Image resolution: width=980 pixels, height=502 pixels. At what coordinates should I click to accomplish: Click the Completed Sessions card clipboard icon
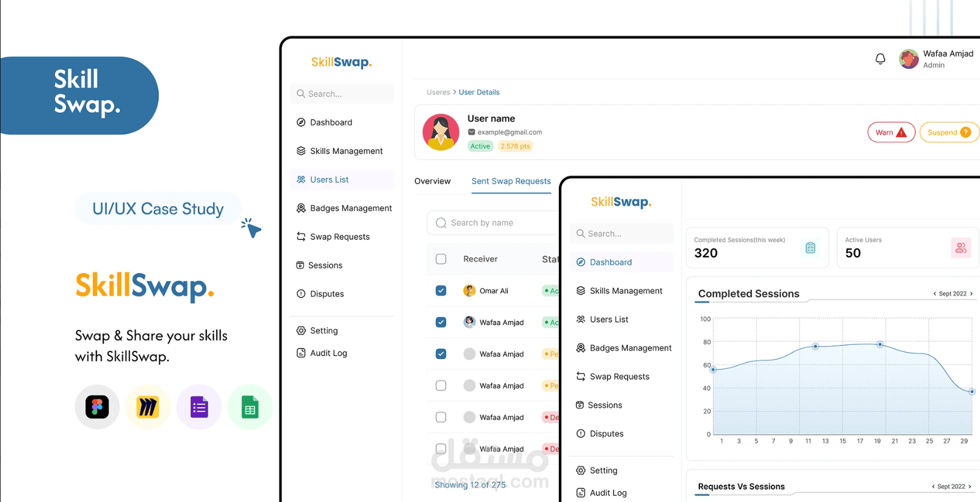click(810, 248)
